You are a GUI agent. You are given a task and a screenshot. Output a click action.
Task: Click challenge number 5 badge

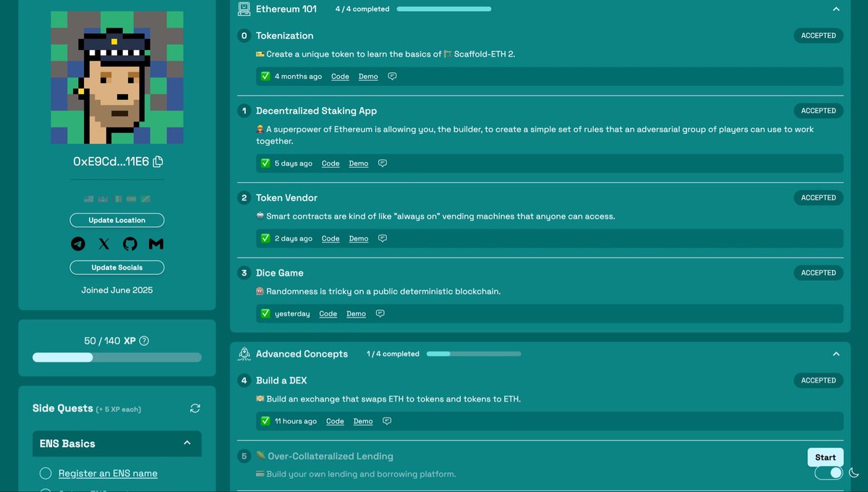[244, 456]
